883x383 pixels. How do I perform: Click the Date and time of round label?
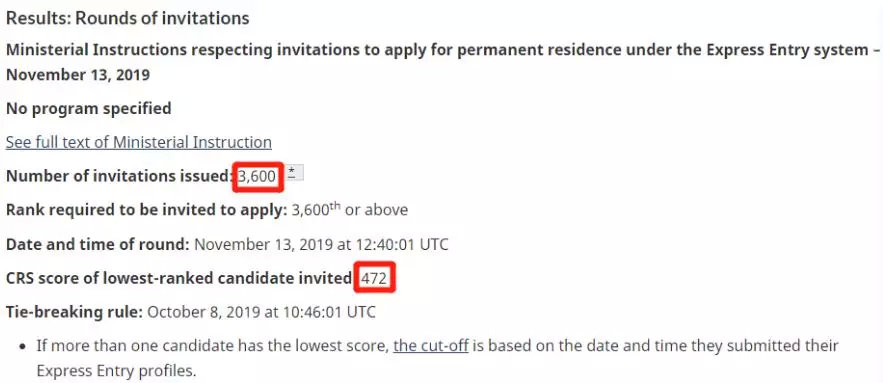[98, 244]
